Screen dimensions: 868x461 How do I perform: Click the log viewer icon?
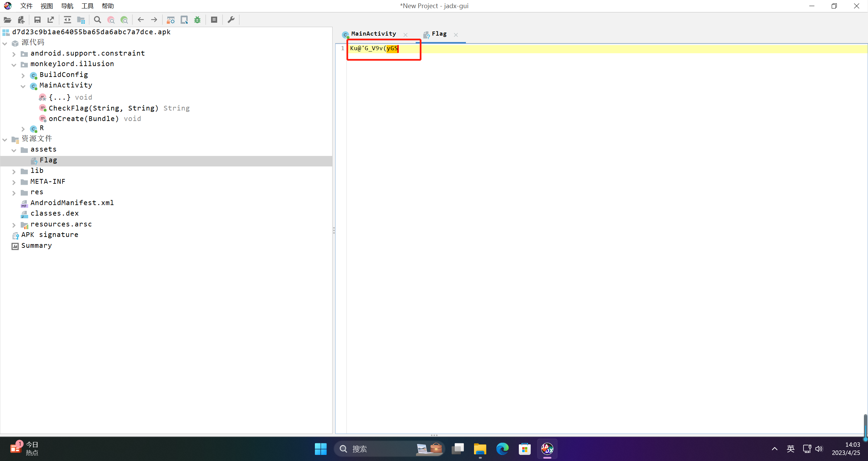tap(214, 20)
